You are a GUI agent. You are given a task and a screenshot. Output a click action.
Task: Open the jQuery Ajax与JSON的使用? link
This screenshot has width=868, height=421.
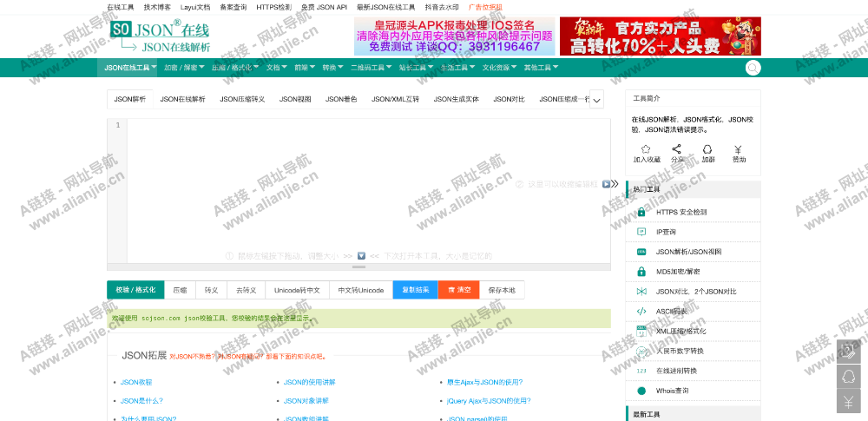pyautogui.click(x=489, y=401)
